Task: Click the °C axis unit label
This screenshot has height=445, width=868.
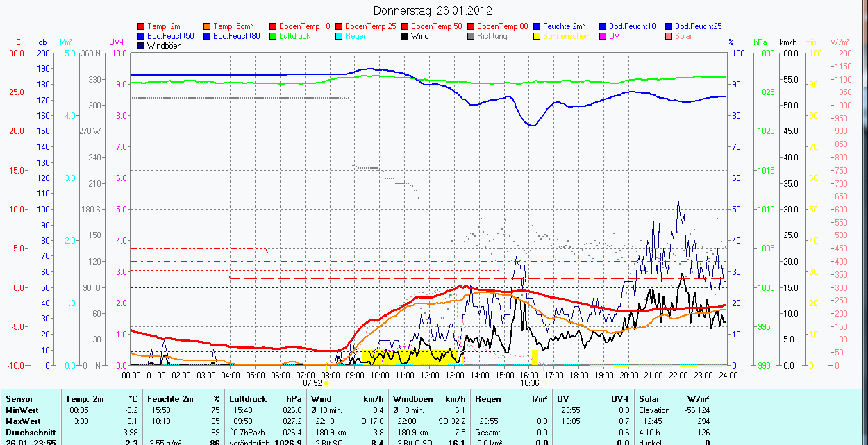Action: (x=17, y=42)
